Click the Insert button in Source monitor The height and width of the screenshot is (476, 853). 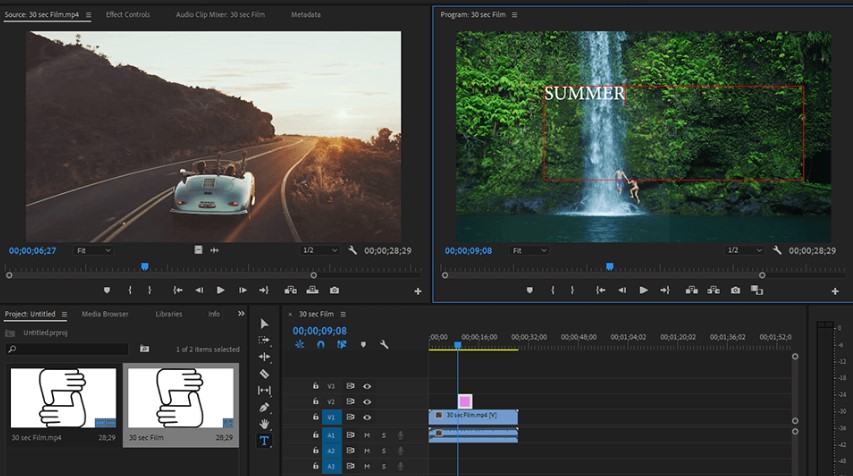point(290,290)
